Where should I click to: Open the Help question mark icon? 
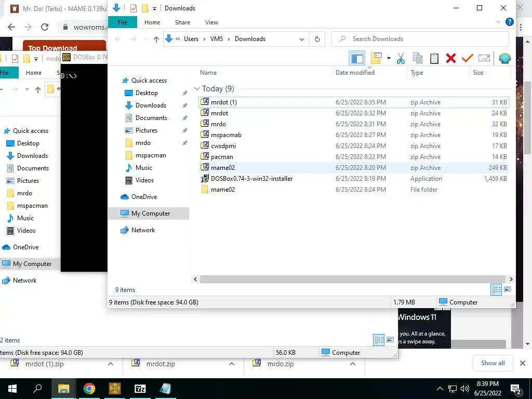tap(509, 22)
